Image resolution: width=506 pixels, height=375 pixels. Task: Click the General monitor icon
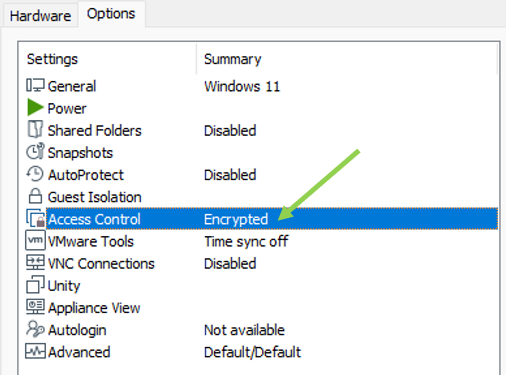pyautogui.click(x=35, y=85)
